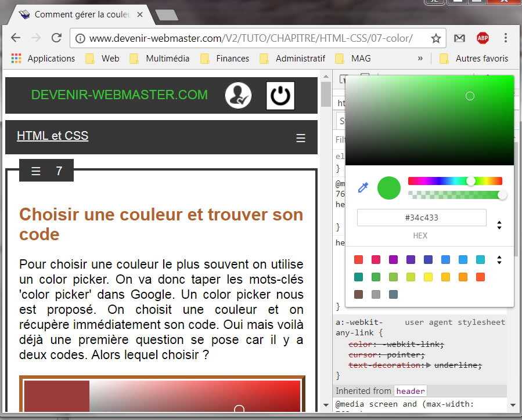Open the chapter 7 list menu icon
522x420 pixels.
(35, 171)
